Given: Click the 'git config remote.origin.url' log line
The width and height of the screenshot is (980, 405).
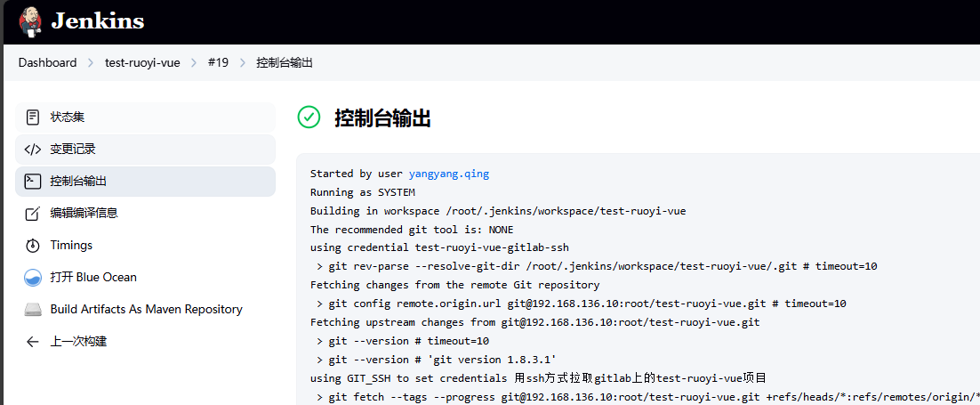Looking at the screenshot, I should pyautogui.click(x=582, y=304).
